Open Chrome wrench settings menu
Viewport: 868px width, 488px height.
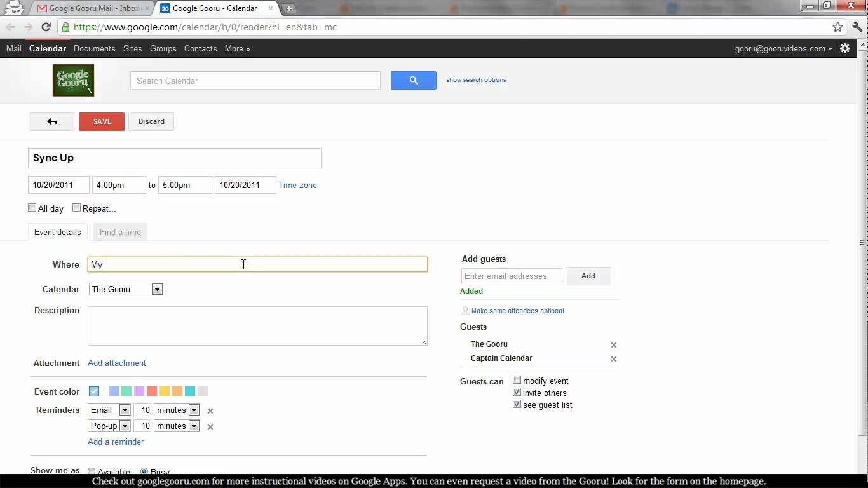point(857,27)
